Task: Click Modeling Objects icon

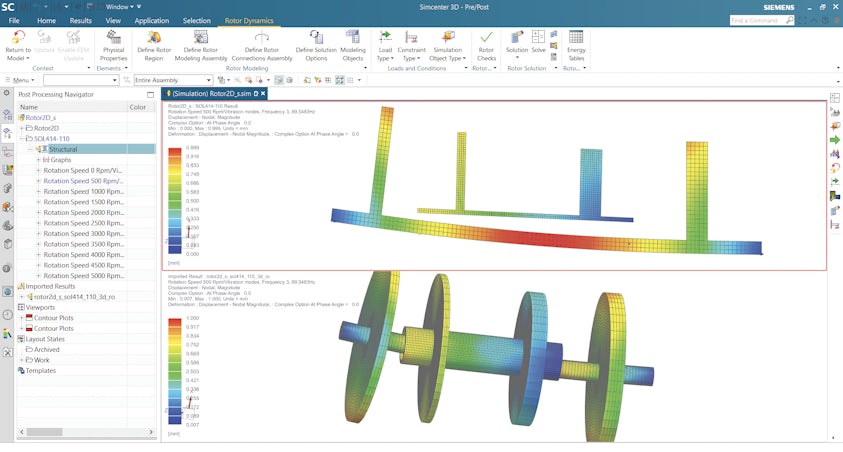Action: click(x=353, y=38)
